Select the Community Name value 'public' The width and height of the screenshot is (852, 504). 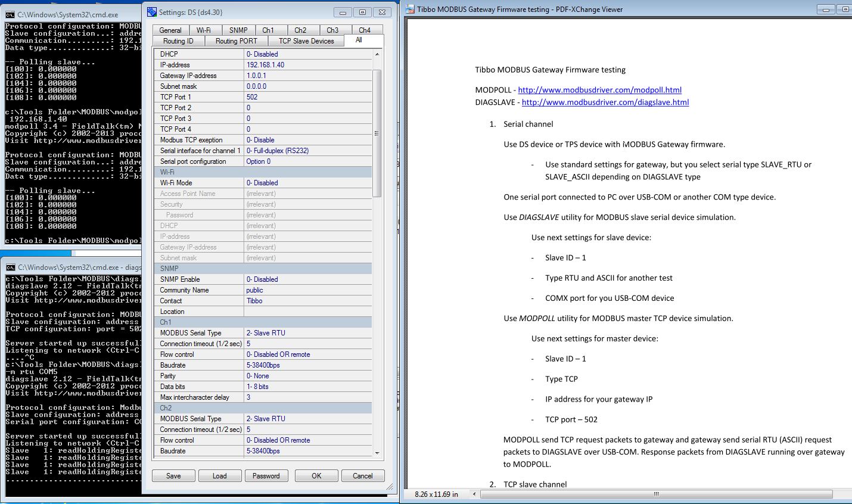click(x=254, y=290)
